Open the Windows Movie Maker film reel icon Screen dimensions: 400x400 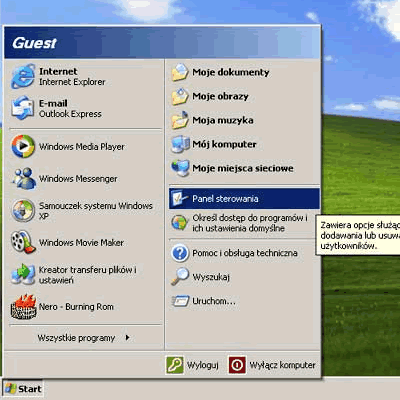pyautogui.click(x=23, y=242)
